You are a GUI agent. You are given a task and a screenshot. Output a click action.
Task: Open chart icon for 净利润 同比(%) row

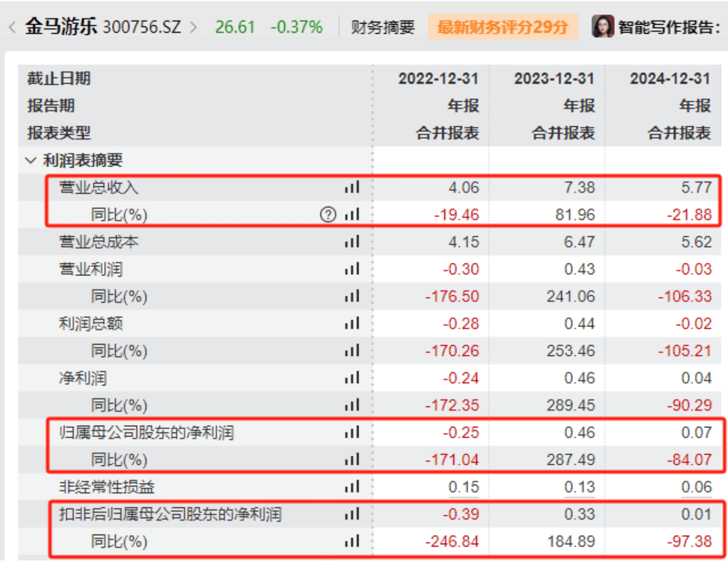tap(352, 405)
